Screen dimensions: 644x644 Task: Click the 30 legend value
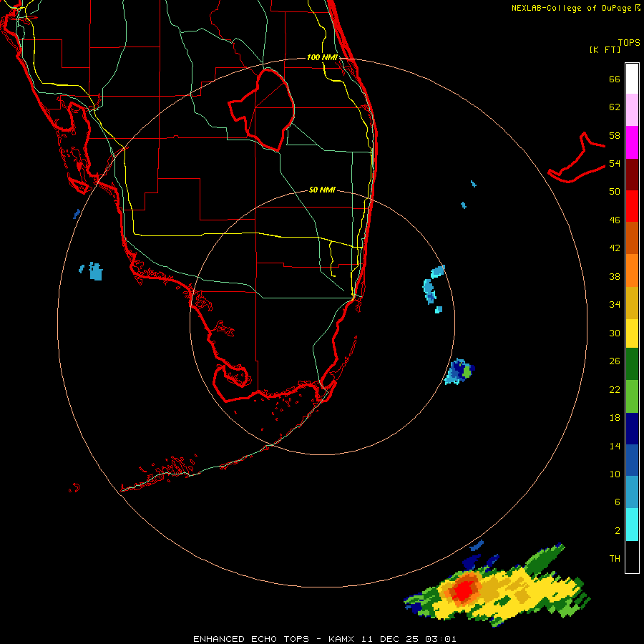[615, 333]
